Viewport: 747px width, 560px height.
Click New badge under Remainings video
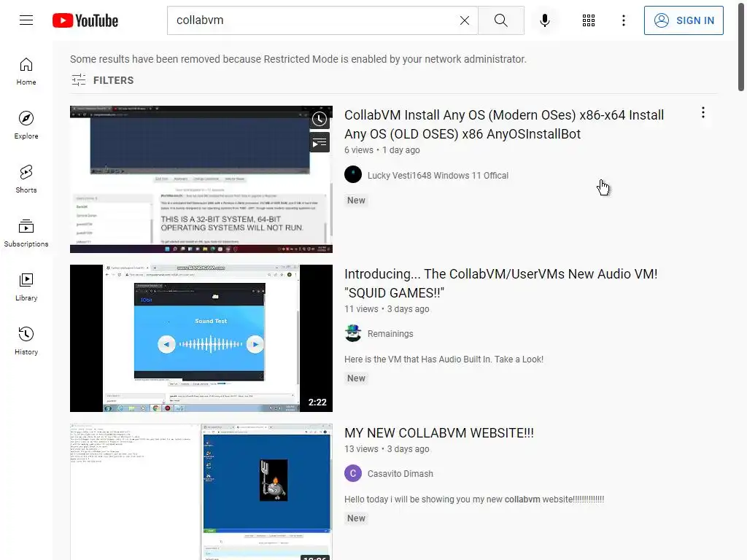pos(356,378)
